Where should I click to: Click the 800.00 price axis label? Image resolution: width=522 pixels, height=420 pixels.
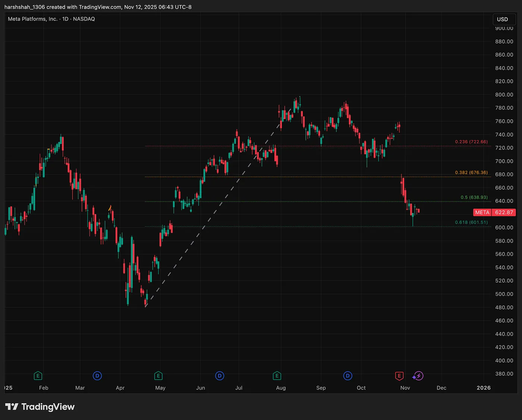pos(504,95)
